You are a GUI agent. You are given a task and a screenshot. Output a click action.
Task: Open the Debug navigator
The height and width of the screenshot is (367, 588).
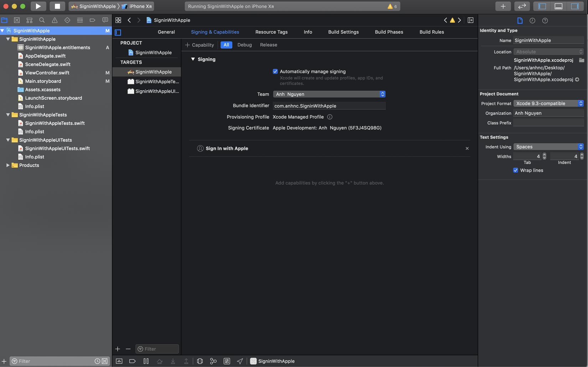pos(80,20)
